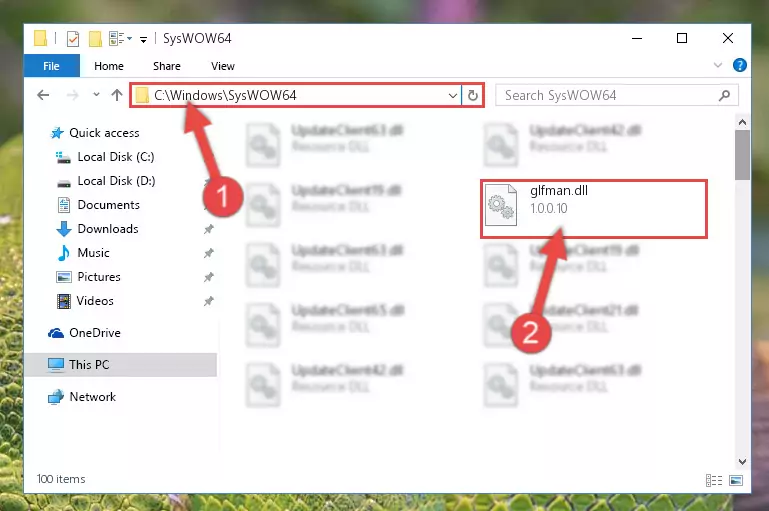The width and height of the screenshot is (769, 511).
Task: Click the This PC monitor icon
Action: [x=56, y=365]
